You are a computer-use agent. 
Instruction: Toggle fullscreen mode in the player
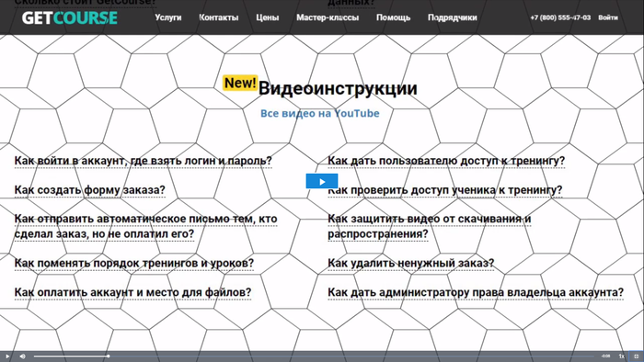coord(637,356)
